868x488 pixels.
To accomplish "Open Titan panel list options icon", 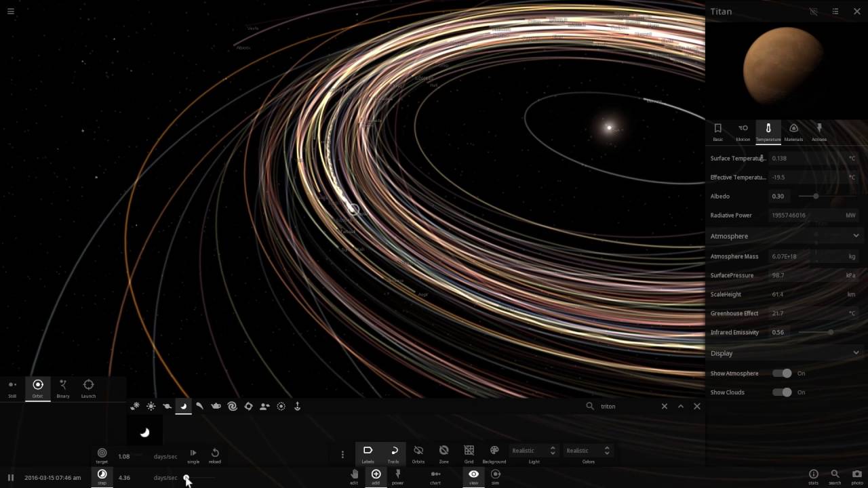I will (x=835, y=12).
